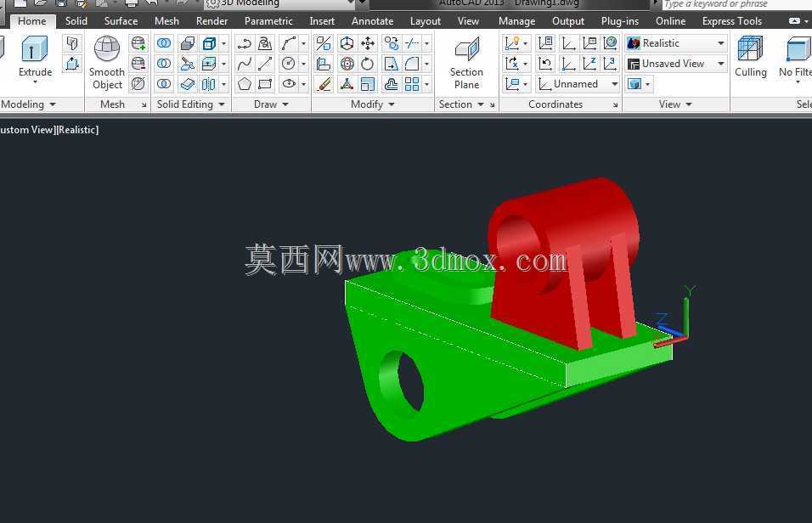Click Smooth Less icon with red minus
The height and width of the screenshot is (523, 812).
pos(138,64)
